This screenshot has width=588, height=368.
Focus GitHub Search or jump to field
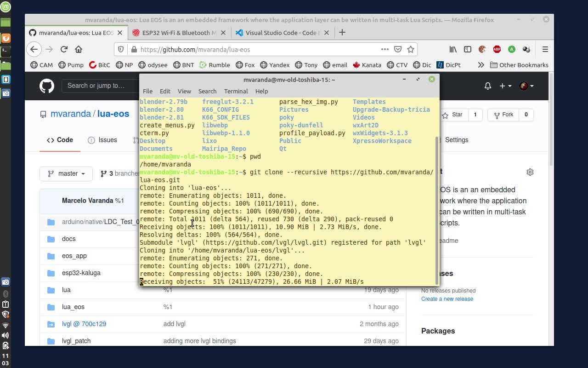point(100,86)
